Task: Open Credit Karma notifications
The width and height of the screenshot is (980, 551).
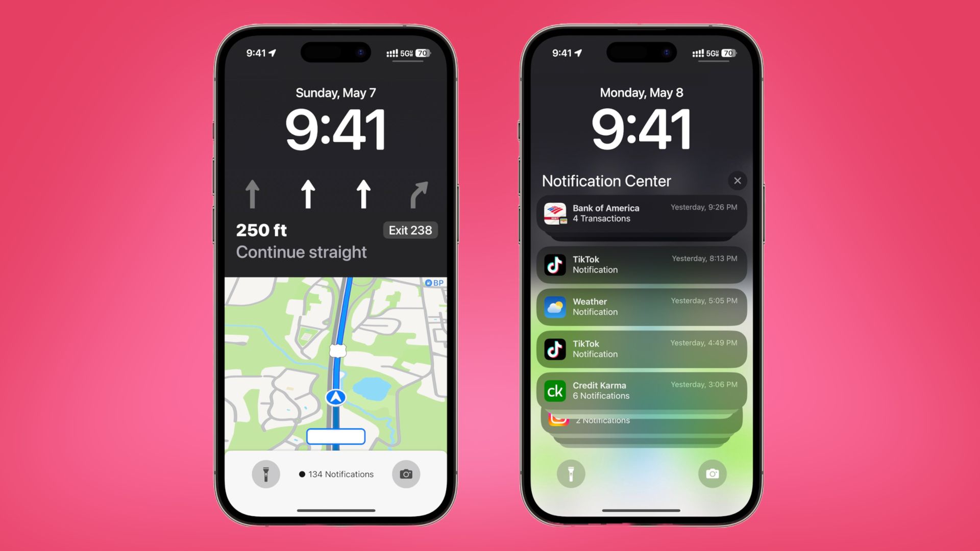Action: (x=642, y=390)
